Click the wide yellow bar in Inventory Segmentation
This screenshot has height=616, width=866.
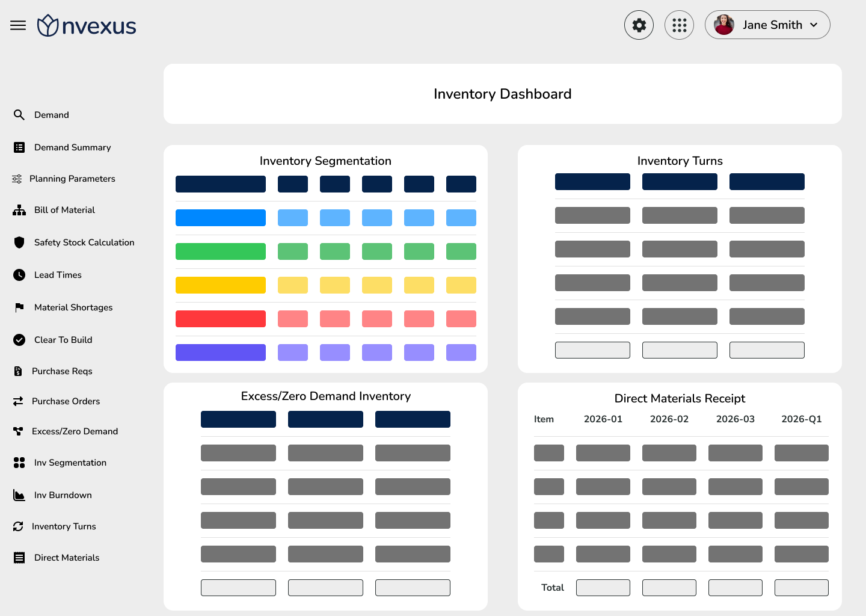[x=221, y=285]
